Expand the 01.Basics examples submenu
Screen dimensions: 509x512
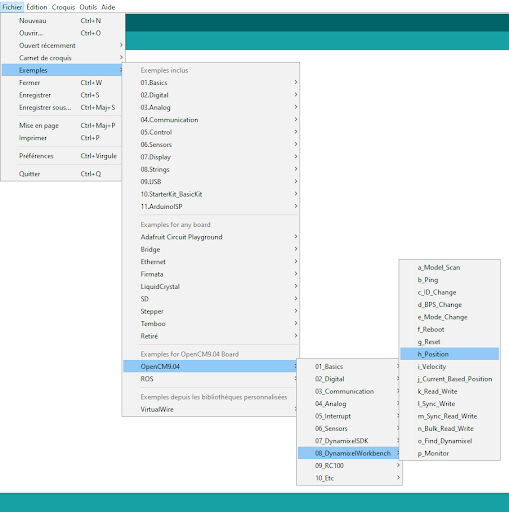click(210, 82)
